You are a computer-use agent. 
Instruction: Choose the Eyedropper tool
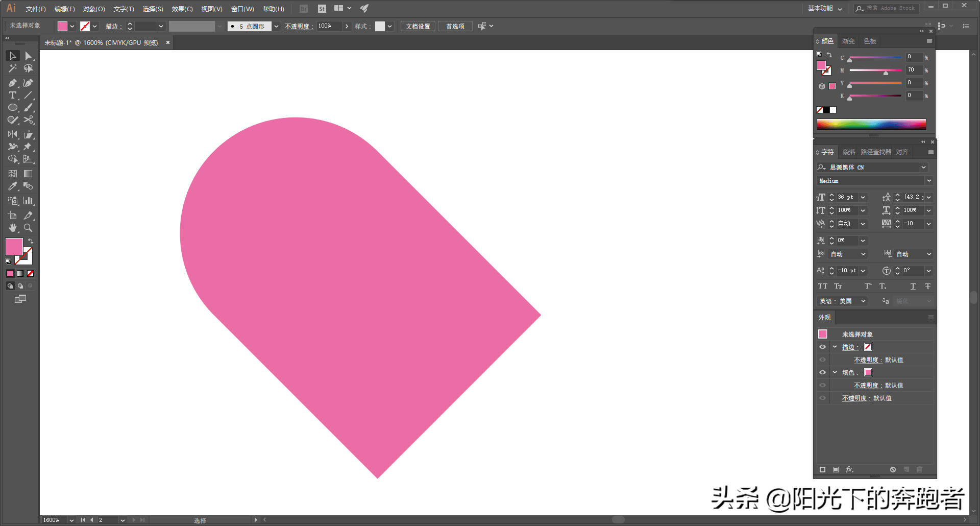(13, 186)
